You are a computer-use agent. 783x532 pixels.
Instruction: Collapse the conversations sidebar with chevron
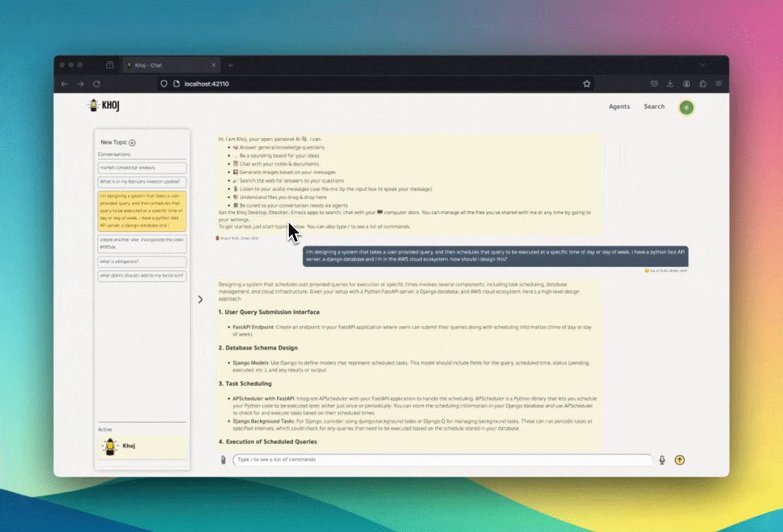tap(199, 299)
